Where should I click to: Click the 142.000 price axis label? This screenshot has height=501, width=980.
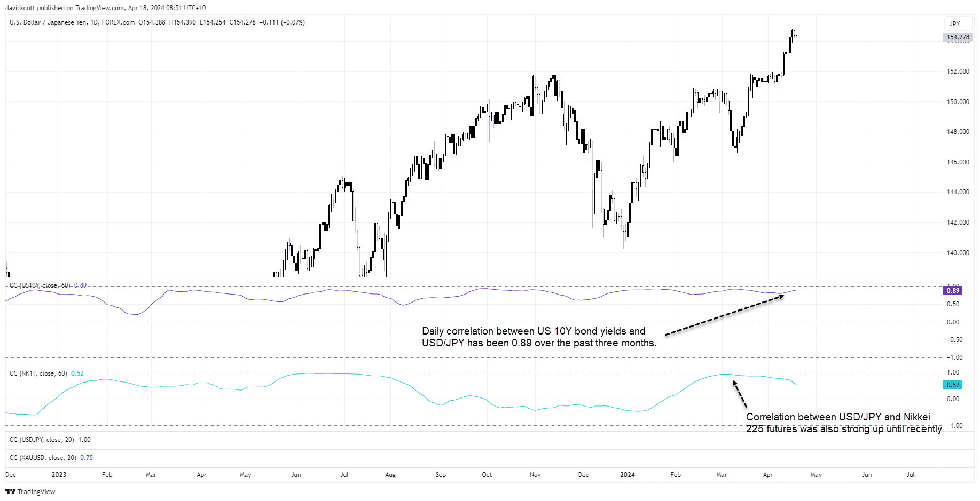[958, 222]
